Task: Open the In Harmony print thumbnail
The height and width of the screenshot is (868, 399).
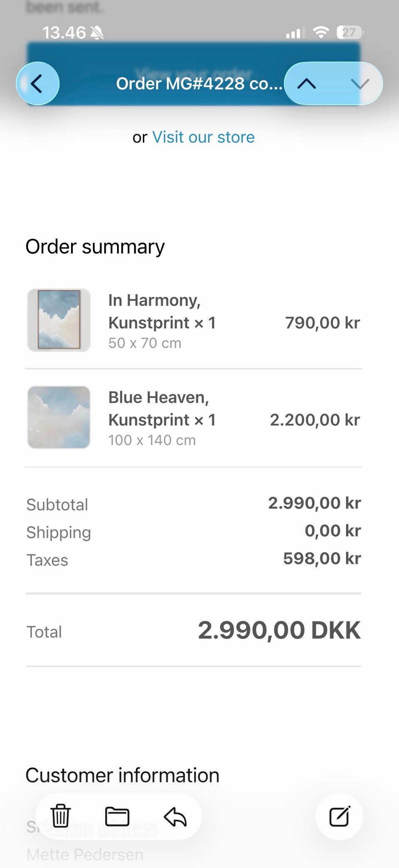Action: pyautogui.click(x=59, y=320)
